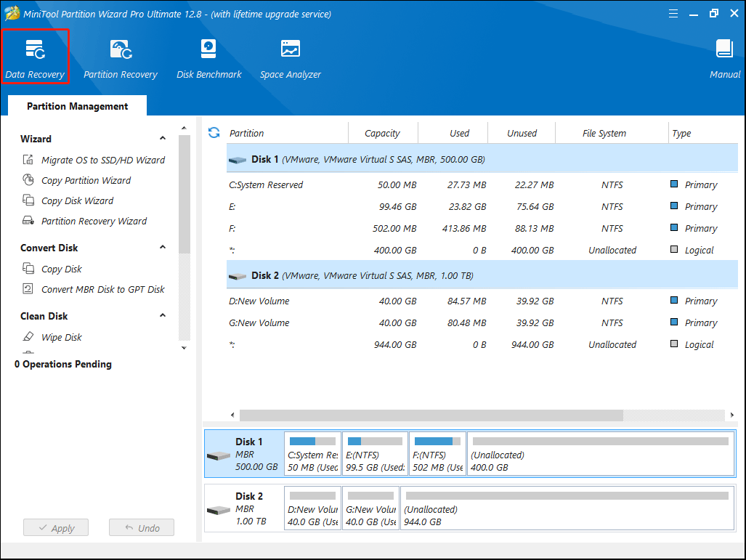The image size is (746, 560).
Task: Click the horizontal scrollbar right arrow
Action: point(731,415)
